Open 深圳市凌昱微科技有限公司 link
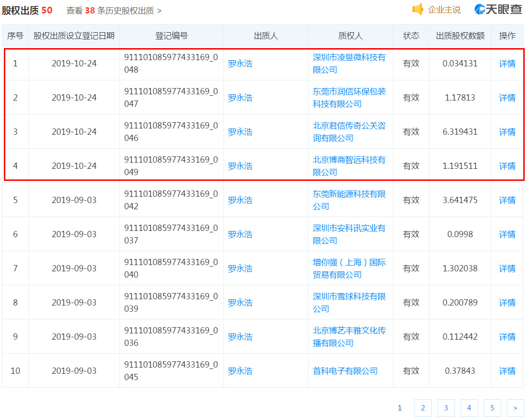 click(x=349, y=64)
